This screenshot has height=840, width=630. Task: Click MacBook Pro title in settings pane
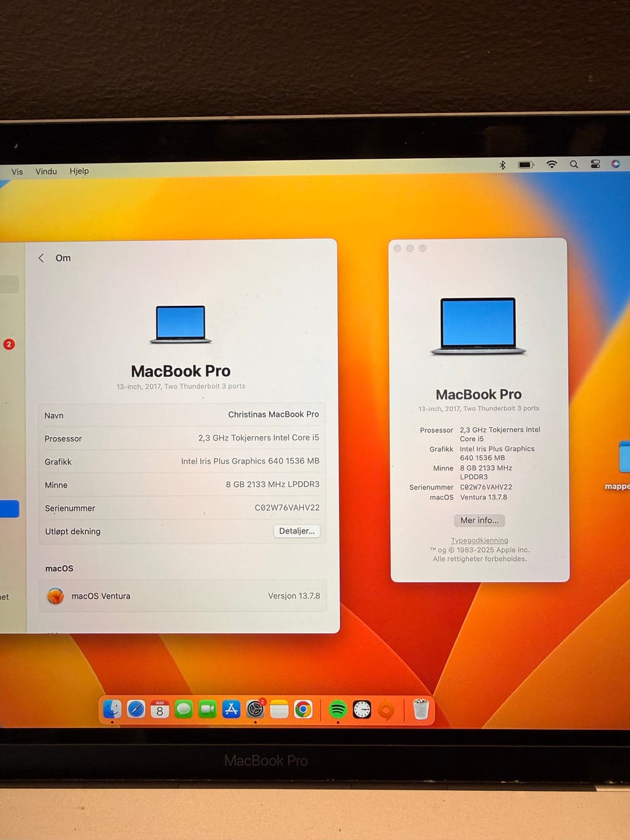tap(180, 371)
